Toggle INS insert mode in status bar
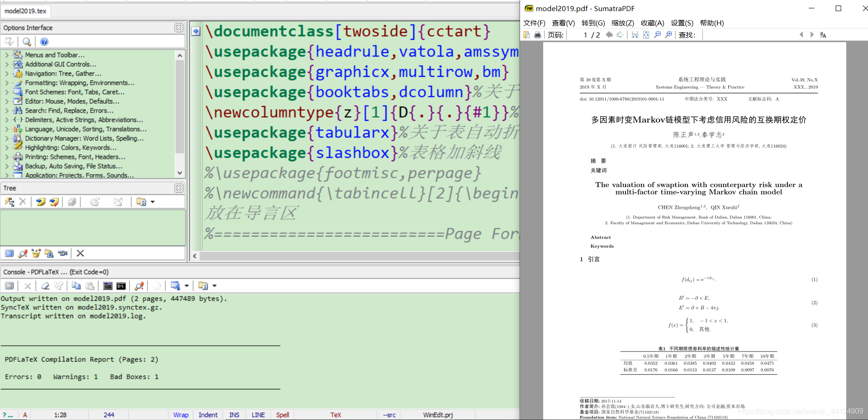The height and width of the screenshot is (420, 868). click(235, 415)
